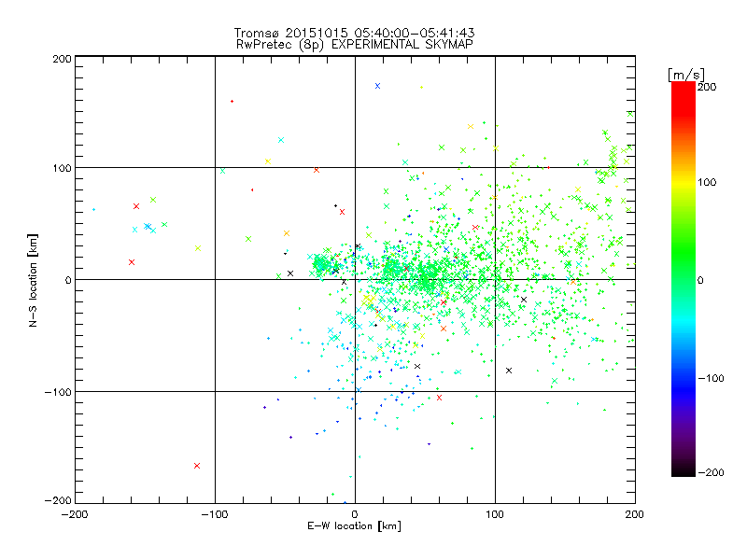Click the x-axis tick label "0"
This screenshot has width=747, height=560.
tap(355, 514)
